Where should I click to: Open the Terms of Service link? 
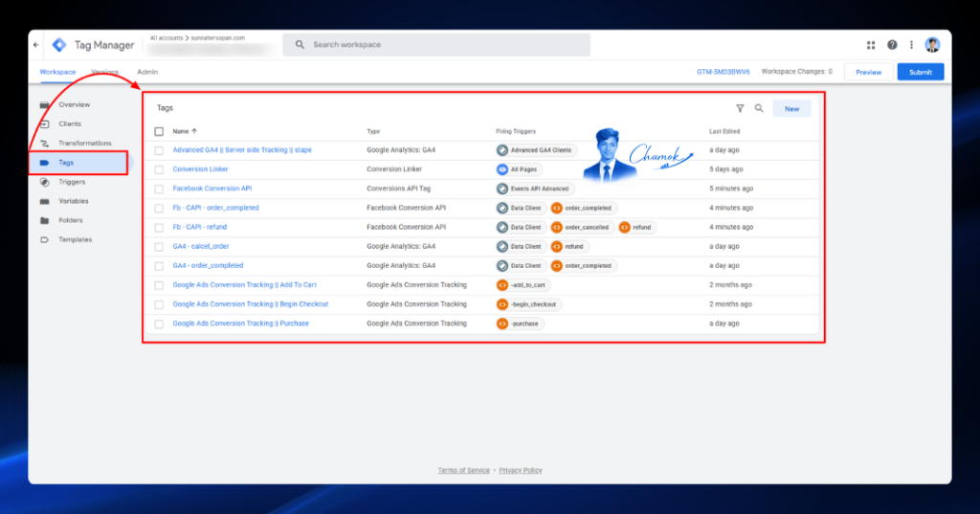tap(464, 470)
